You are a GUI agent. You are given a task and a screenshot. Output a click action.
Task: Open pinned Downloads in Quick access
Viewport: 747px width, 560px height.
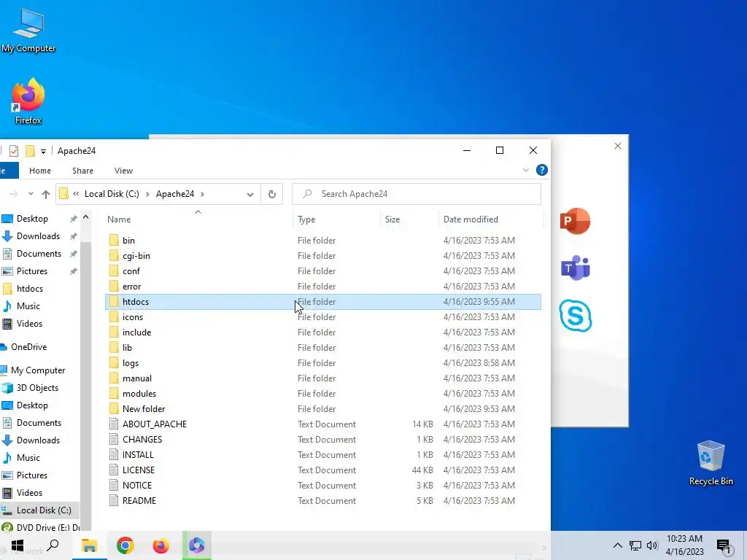click(x=38, y=236)
